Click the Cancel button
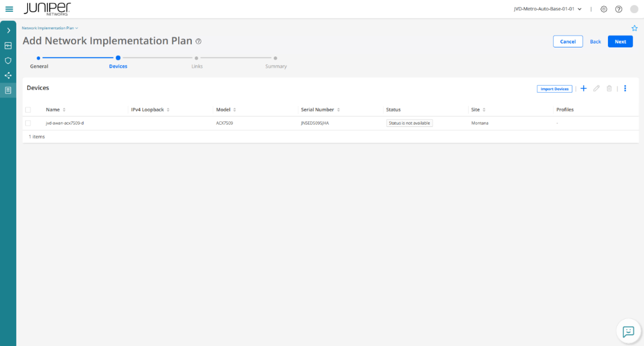Image resolution: width=644 pixels, height=346 pixels. point(568,42)
